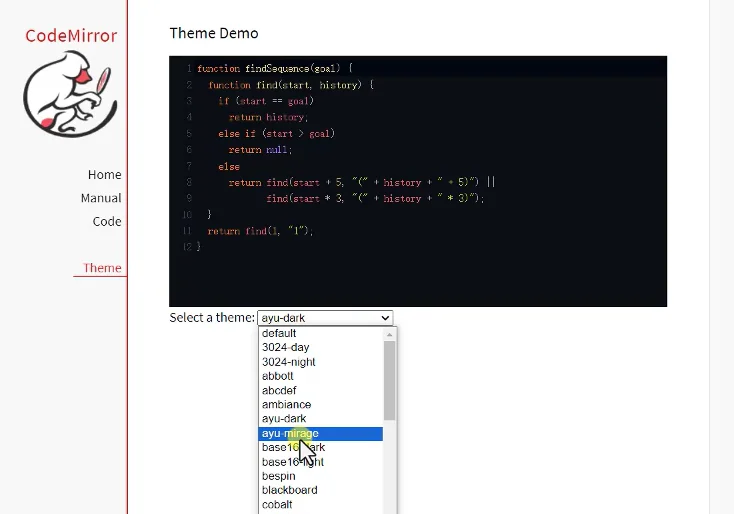734x514 pixels.
Task: Select the highlighted ayu-mirage option
Action: (321, 433)
